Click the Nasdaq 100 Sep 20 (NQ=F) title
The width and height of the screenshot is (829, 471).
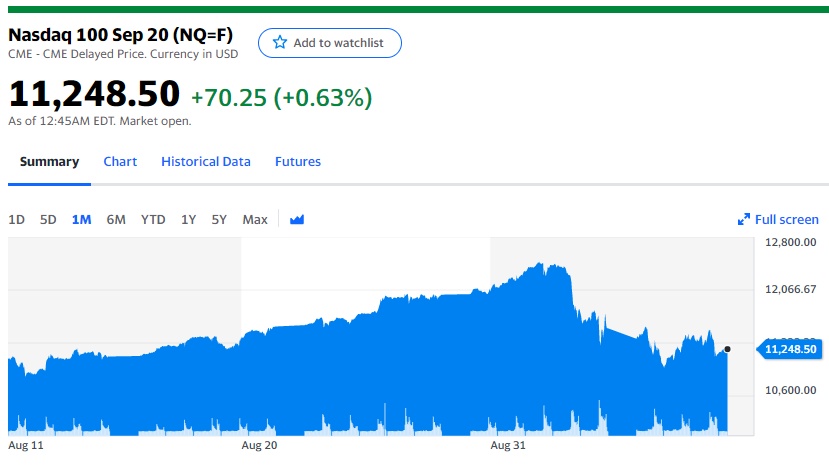point(121,35)
